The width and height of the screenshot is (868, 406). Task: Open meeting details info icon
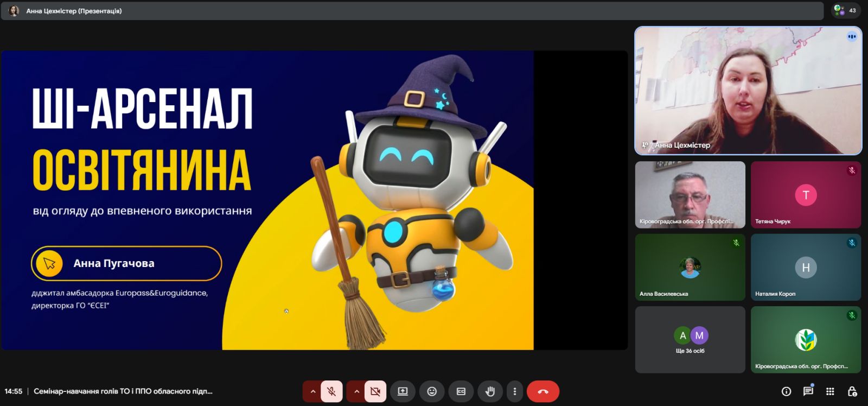[786, 391]
